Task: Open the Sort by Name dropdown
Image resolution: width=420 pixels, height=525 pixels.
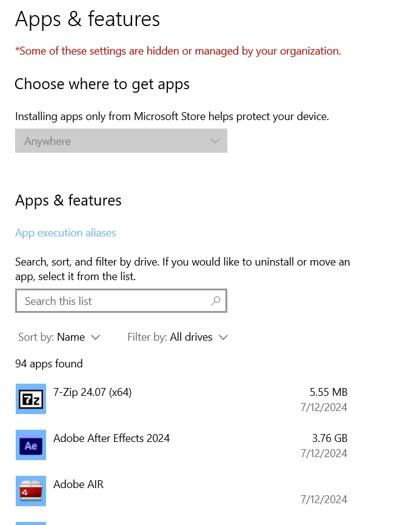Action: pos(59,337)
